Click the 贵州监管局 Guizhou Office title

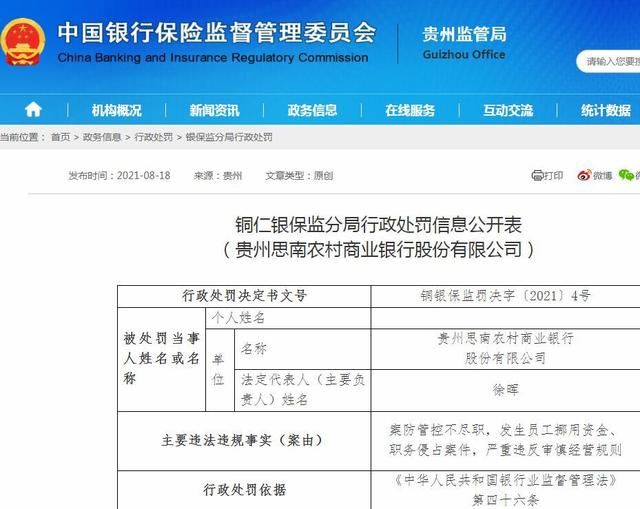[x=464, y=42]
